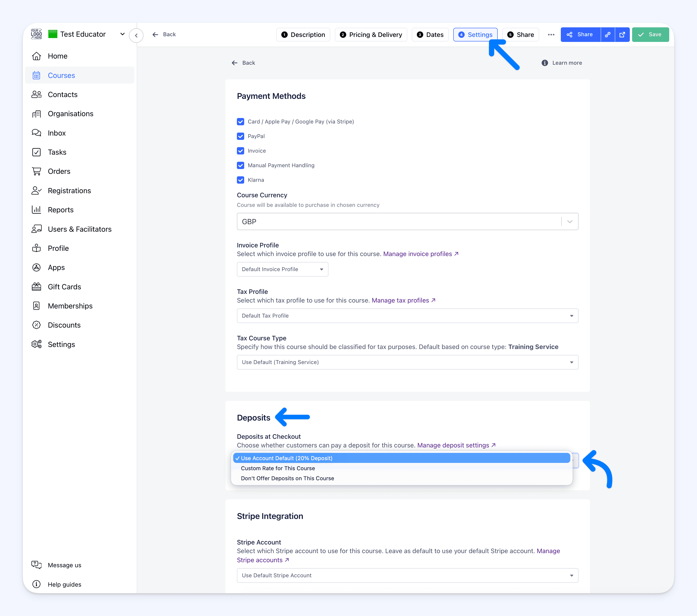This screenshot has height=616, width=697.
Task: Click the Help guides info icon
Action: 36,584
